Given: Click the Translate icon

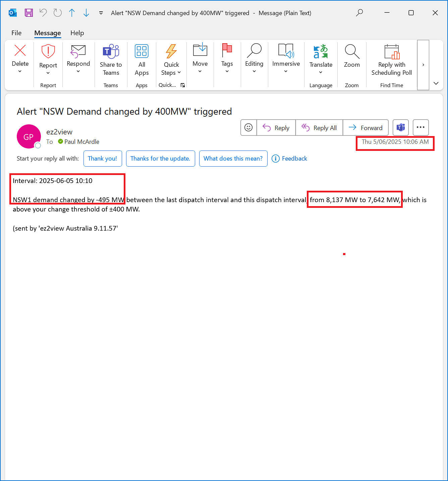Looking at the screenshot, I should (321, 51).
